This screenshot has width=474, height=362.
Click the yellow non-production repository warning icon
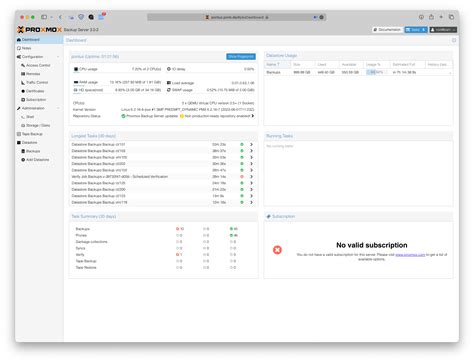coord(182,116)
